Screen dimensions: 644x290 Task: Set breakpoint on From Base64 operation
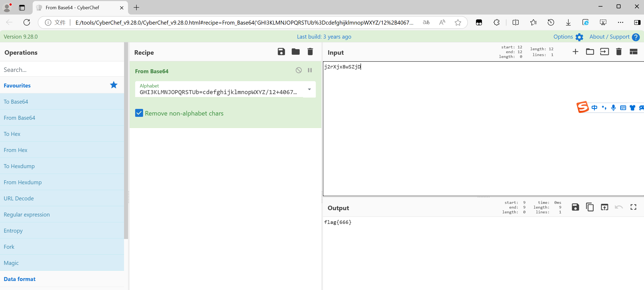point(310,70)
